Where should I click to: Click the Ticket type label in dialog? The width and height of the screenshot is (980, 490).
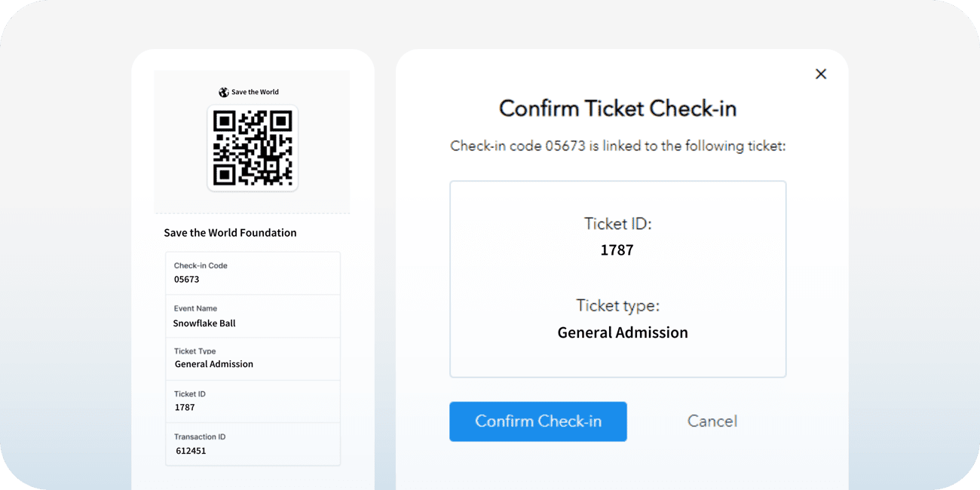[x=617, y=306]
